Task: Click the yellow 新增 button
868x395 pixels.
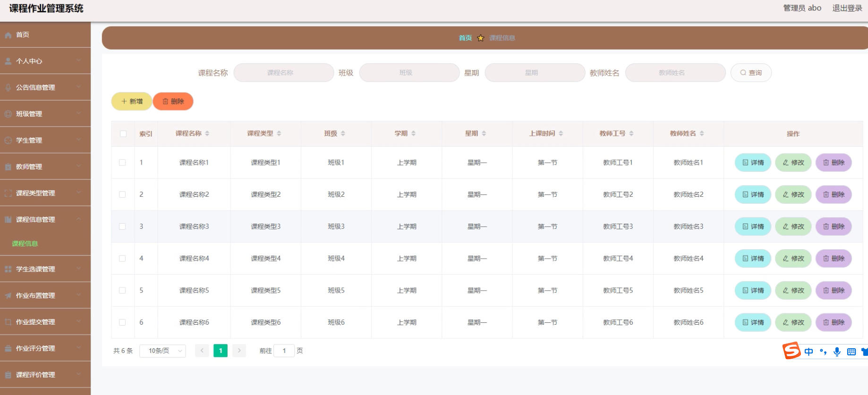Action: 132,101
